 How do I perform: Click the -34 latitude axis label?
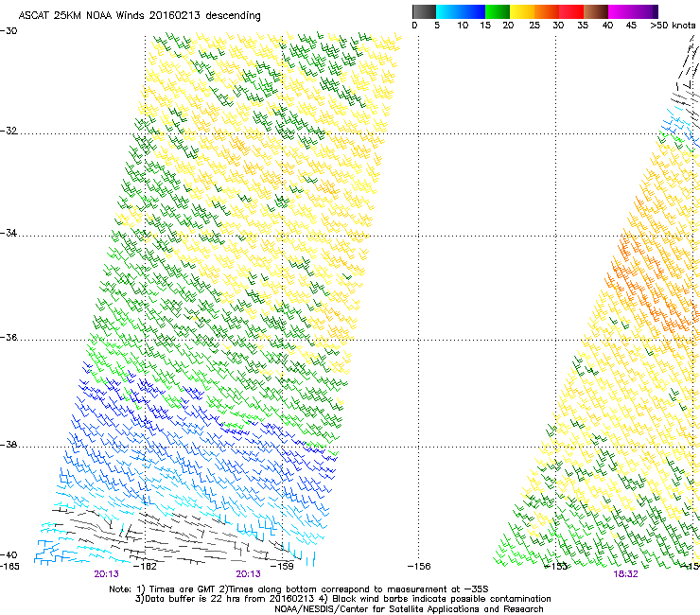coord(9,233)
